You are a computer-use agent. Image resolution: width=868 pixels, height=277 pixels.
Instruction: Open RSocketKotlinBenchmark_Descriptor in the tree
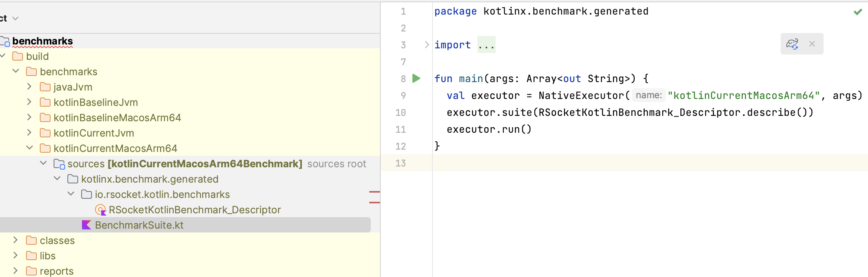195,210
